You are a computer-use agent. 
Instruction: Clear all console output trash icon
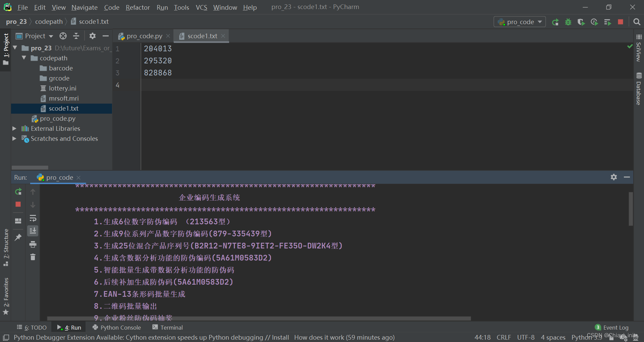click(x=33, y=257)
